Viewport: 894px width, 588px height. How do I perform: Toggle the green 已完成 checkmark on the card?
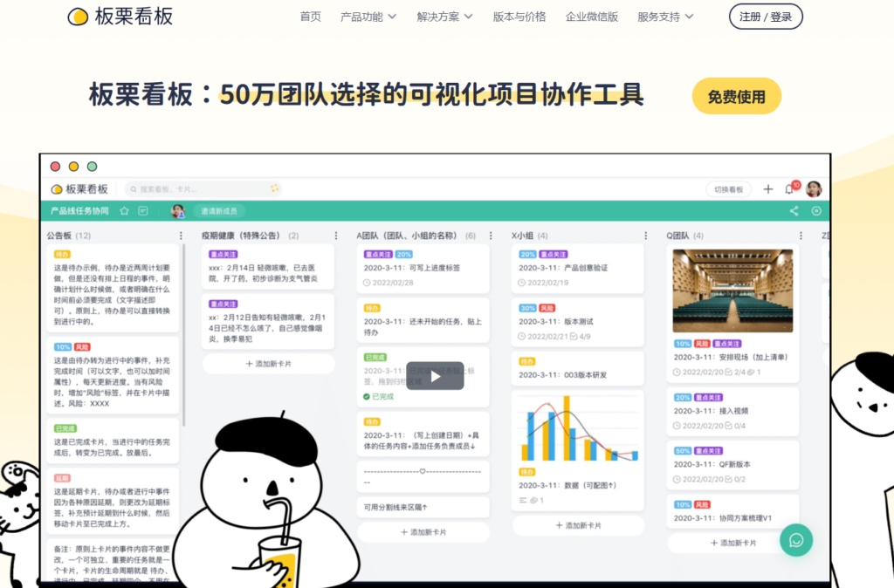(x=367, y=397)
